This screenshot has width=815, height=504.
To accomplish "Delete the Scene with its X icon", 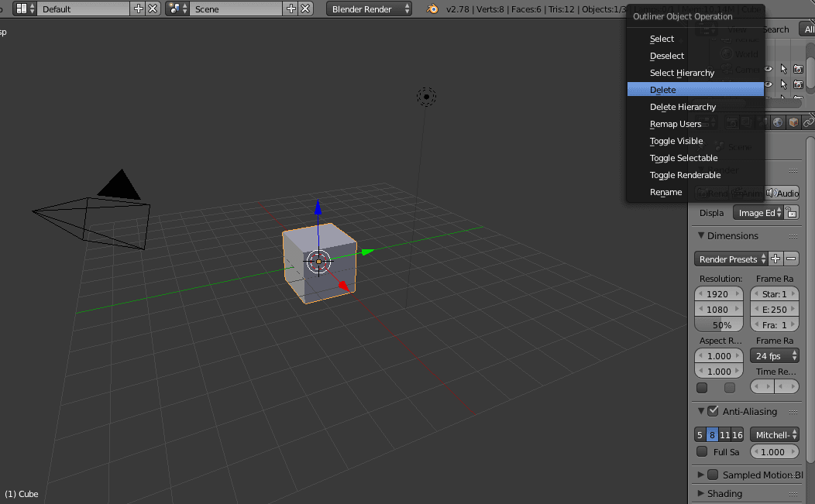I will pyautogui.click(x=306, y=9).
